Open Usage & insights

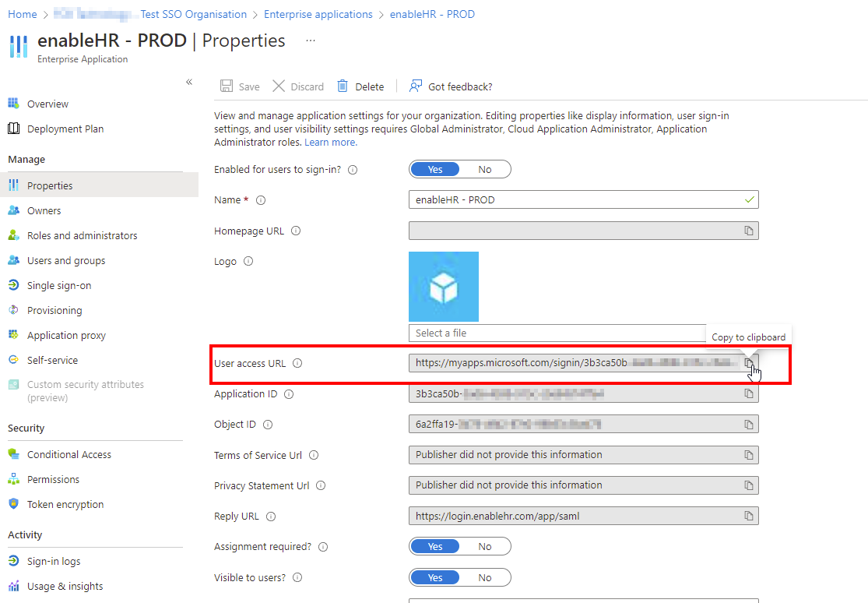pos(65,587)
